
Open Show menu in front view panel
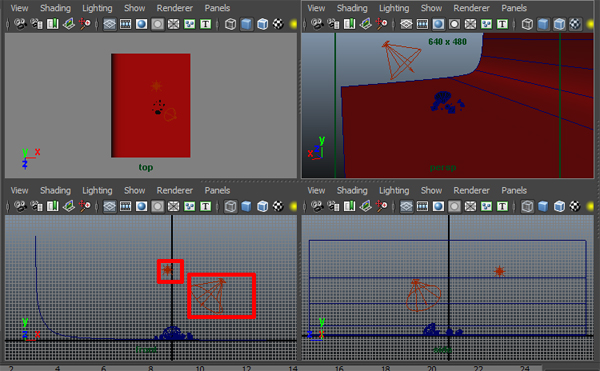tap(134, 190)
